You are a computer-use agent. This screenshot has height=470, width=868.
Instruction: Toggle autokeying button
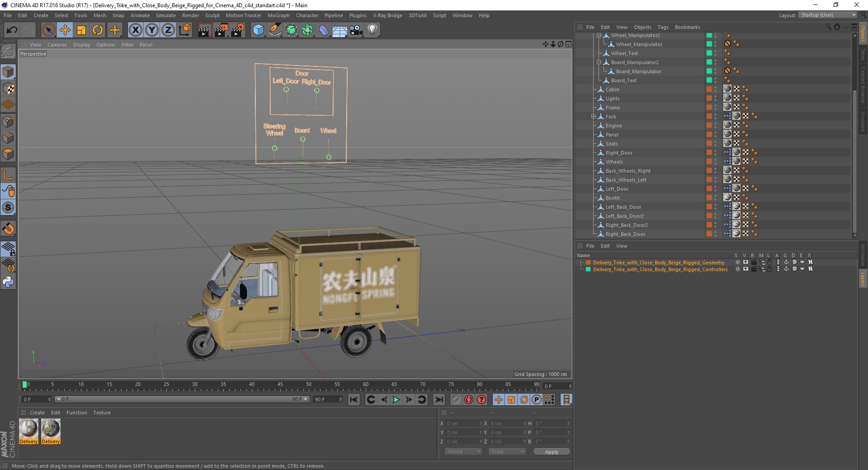(469, 399)
